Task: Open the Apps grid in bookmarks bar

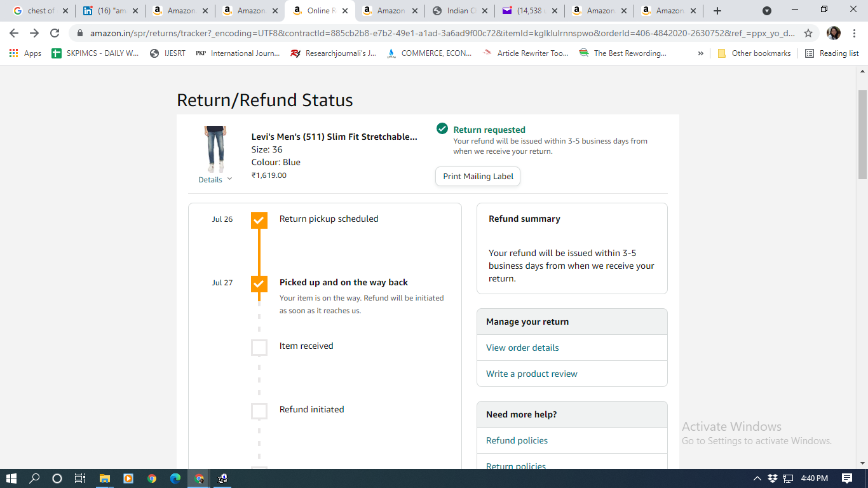Action: (x=25, y=53)
